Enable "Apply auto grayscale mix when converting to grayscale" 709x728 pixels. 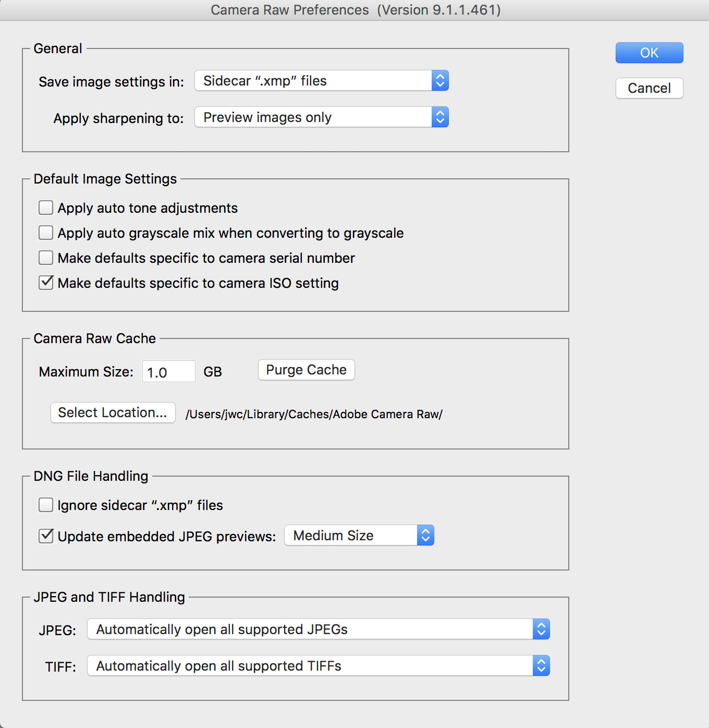click(x=46, y=232)
